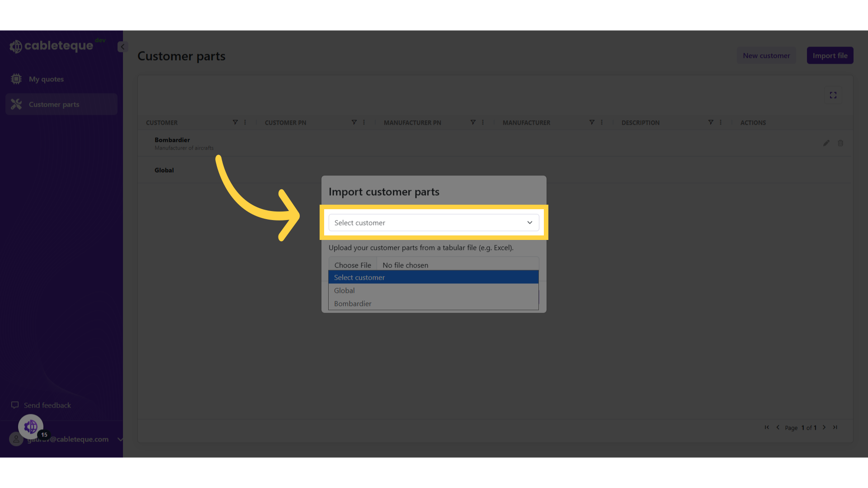Open the filter icon on the CUSTOMER column

(235, 122)
